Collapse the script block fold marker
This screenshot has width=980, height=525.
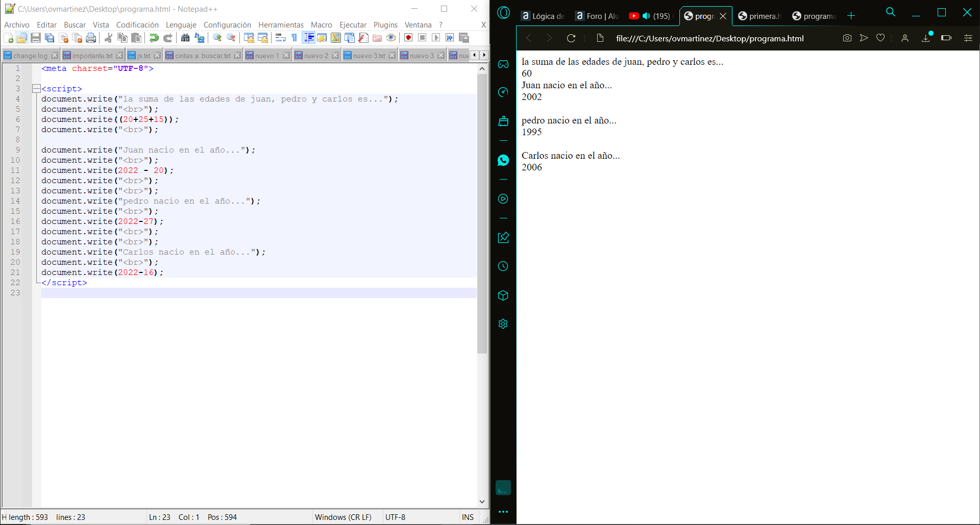(36, 89)
